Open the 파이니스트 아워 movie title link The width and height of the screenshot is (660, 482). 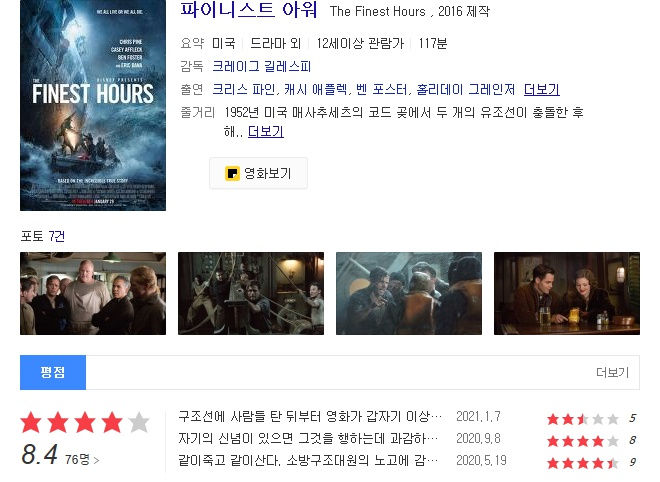pos(249,9)
